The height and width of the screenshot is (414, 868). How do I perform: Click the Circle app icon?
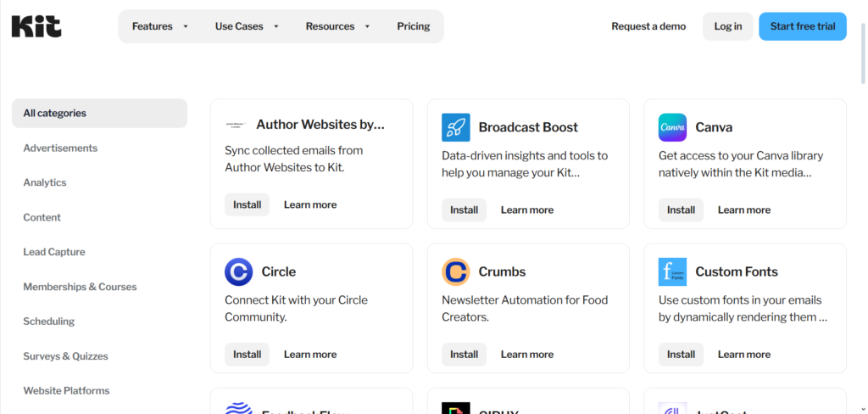pos(238,271)
